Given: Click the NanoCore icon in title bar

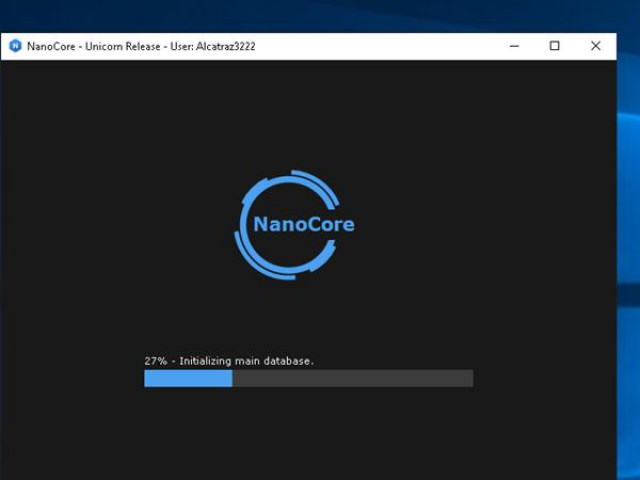Looking at the screenshot, I should (15, 46).
